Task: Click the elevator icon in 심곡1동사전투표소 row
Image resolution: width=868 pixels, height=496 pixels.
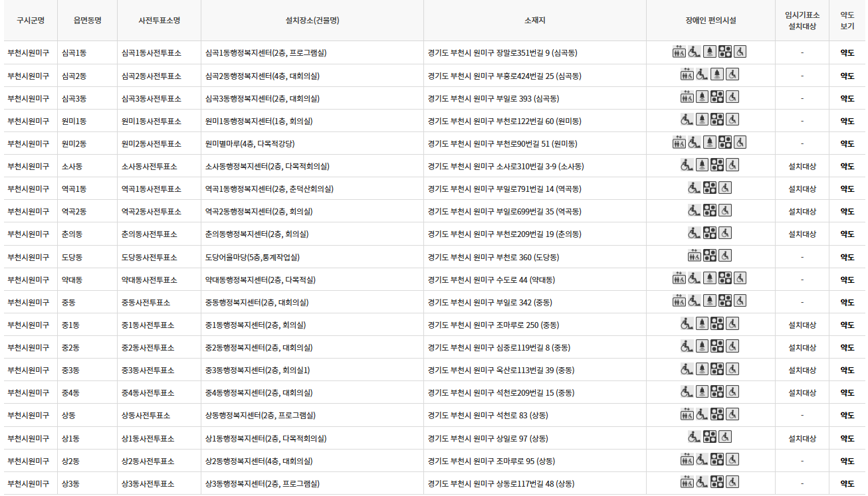Action: (679, 52)
